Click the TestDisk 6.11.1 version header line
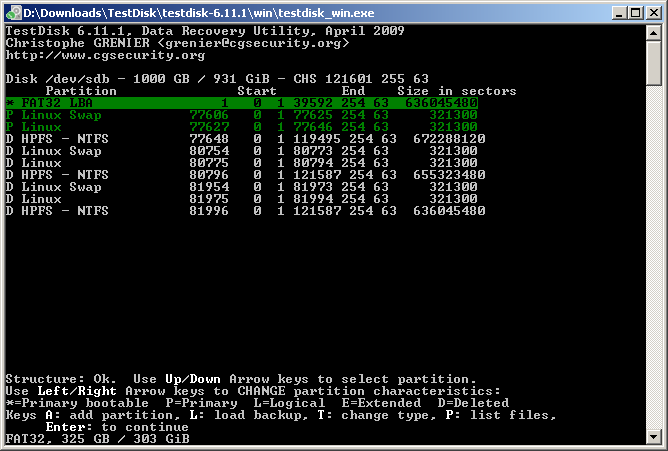This screenshot has height=451, width=668. (205, 31)
